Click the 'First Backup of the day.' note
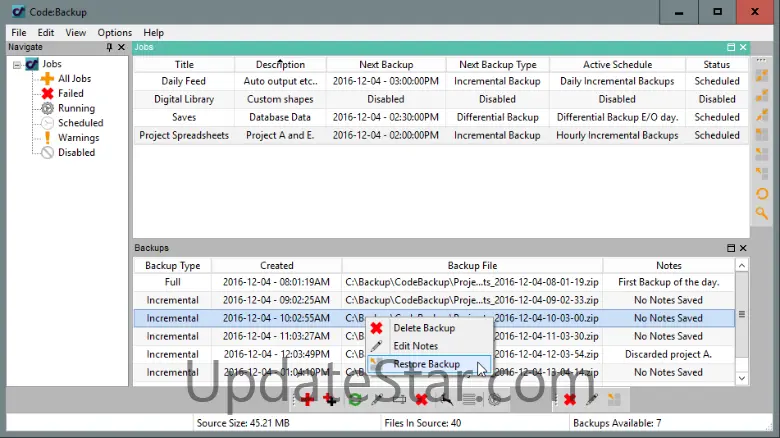The width and height of the screenshot is (780, 438). point(669,282)
